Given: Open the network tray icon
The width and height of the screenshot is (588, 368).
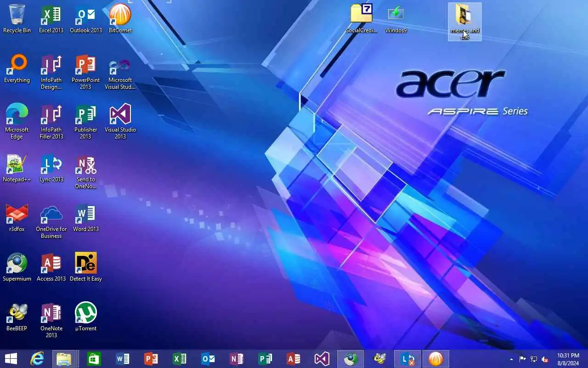Looking at the screenshot, I should 534,359.
